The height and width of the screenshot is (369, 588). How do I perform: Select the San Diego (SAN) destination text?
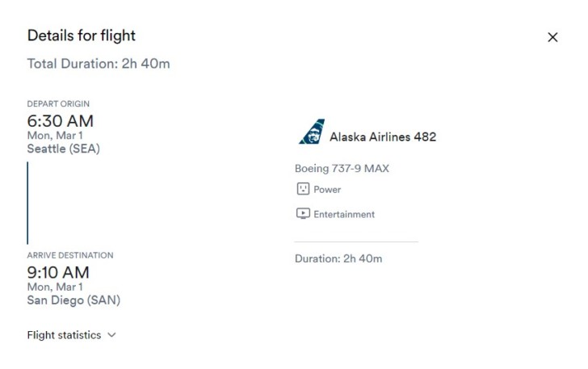(x=73, y=300)
